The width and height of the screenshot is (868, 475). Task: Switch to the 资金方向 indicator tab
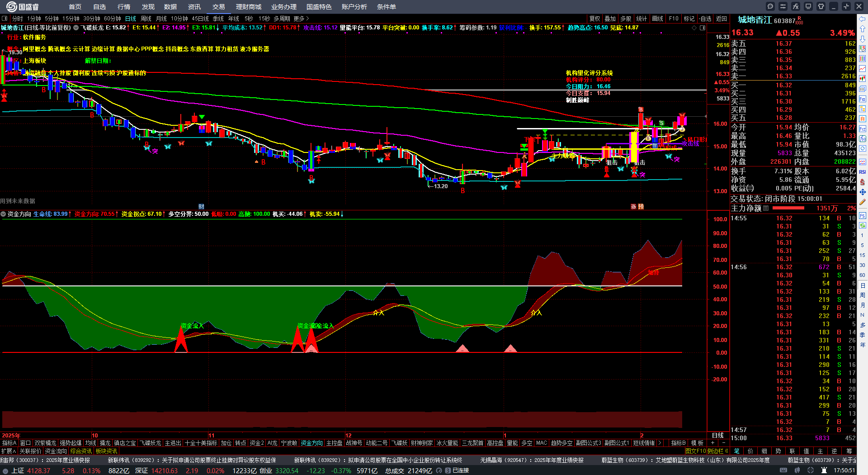tap(312, 443)
